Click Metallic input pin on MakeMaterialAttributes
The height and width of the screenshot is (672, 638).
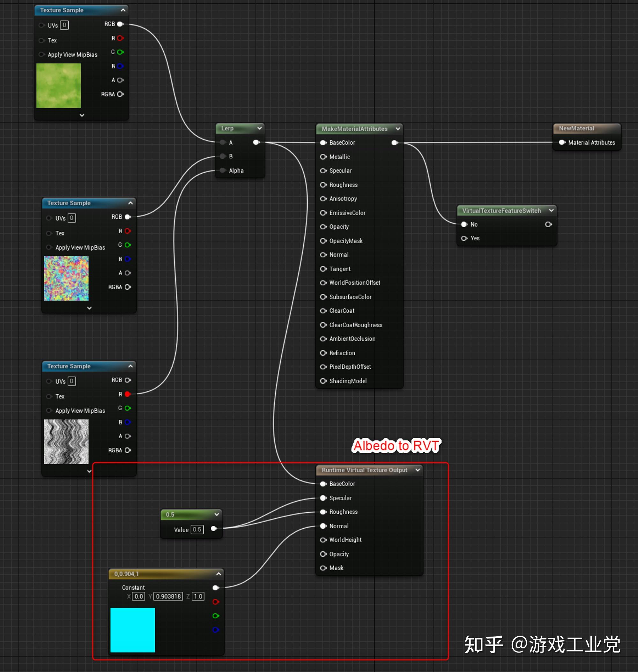[323, 157]
